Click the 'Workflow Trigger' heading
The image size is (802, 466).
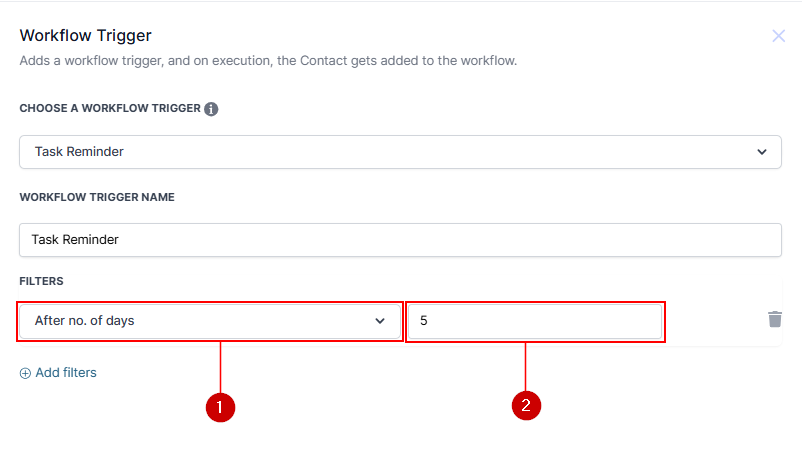click(x=86, y=36)
